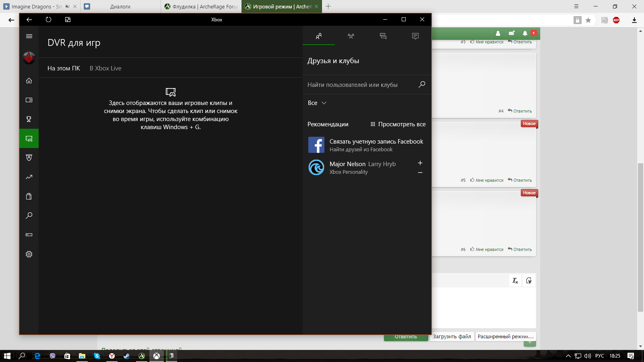Click the friends search magnifier icon
The width and height of the screenshot is (644, 362).
tap(422, 84)
